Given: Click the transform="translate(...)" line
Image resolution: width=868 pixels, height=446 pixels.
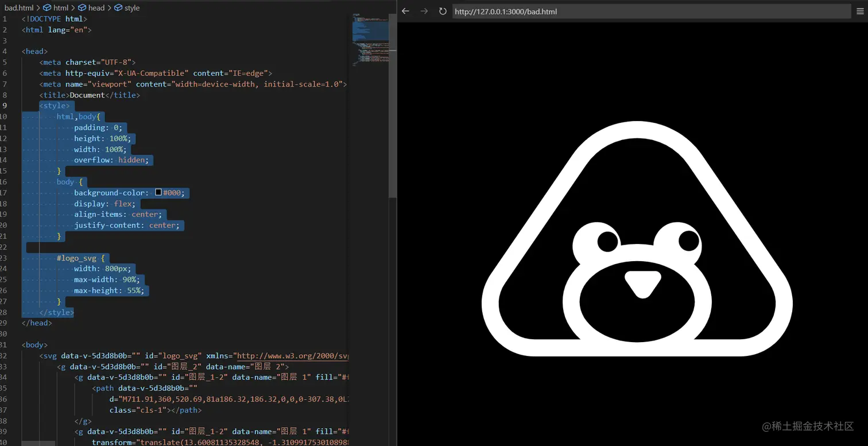Looking at the screenshot, I should tap(220, 442).
